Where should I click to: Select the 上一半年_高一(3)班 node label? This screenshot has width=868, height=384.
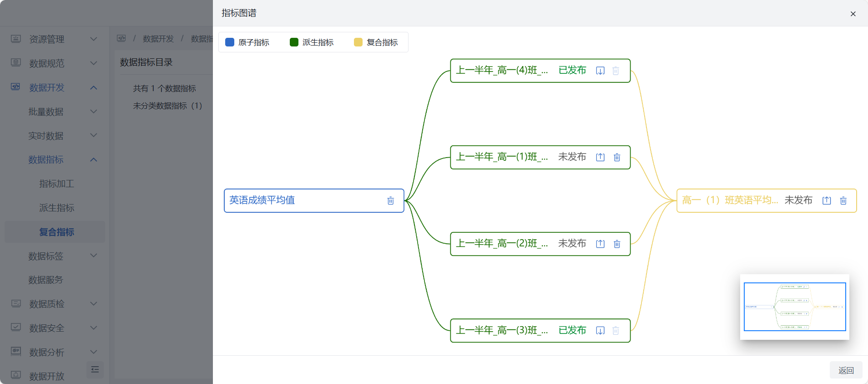coord(502,330)
